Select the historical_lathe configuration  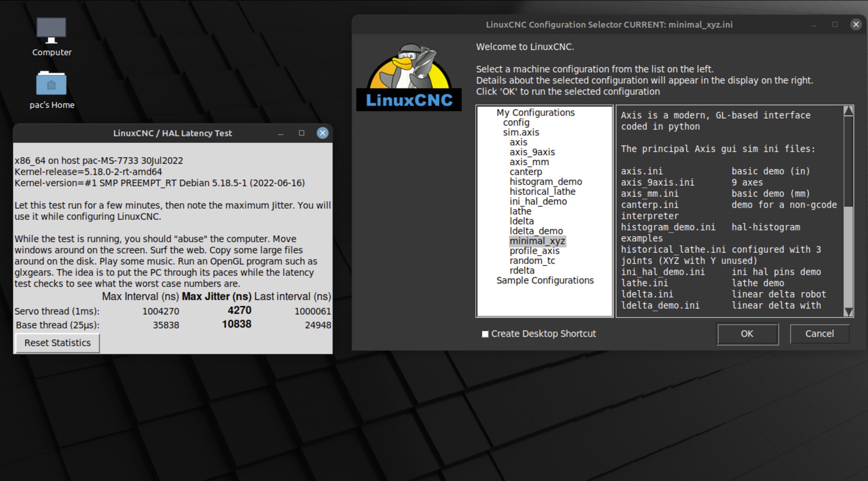point(543,191)
